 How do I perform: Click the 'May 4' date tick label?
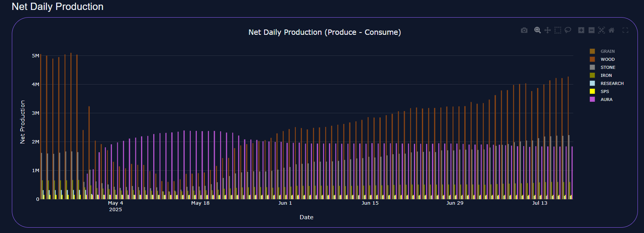coord(115,203)
